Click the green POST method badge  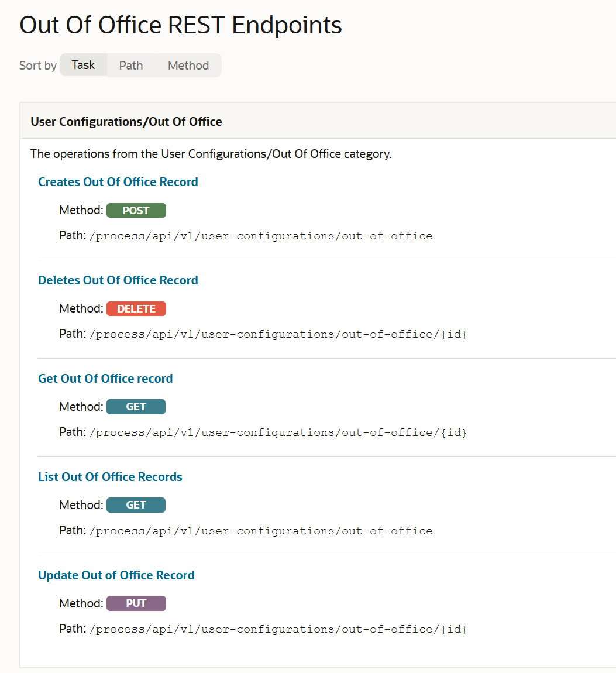(x=136, y=210)
